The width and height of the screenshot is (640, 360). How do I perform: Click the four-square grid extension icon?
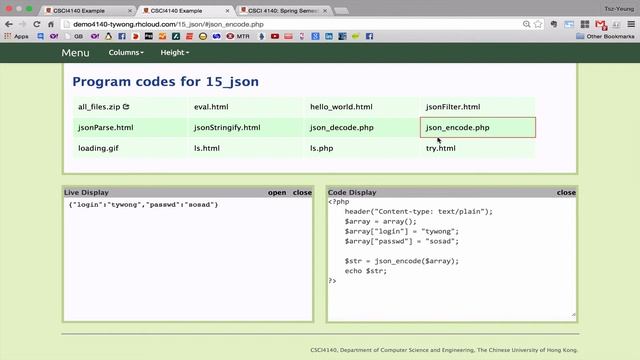[585, 24]
